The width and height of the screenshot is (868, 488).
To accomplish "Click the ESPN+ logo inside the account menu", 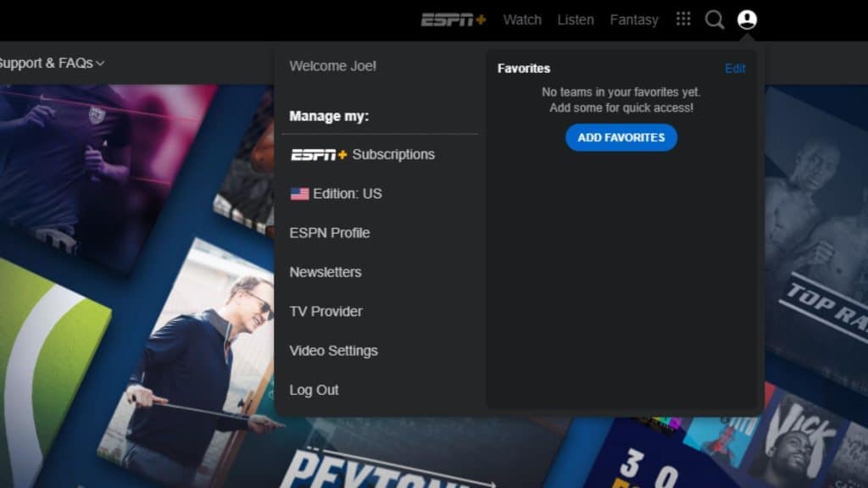I will click(x=317, y=154).
